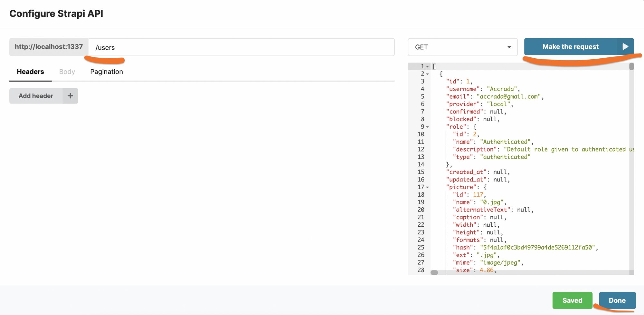Click the http://localhost:1337 base URL label
The width and height of the screenshot is (644, 315).
coord(49,47)
